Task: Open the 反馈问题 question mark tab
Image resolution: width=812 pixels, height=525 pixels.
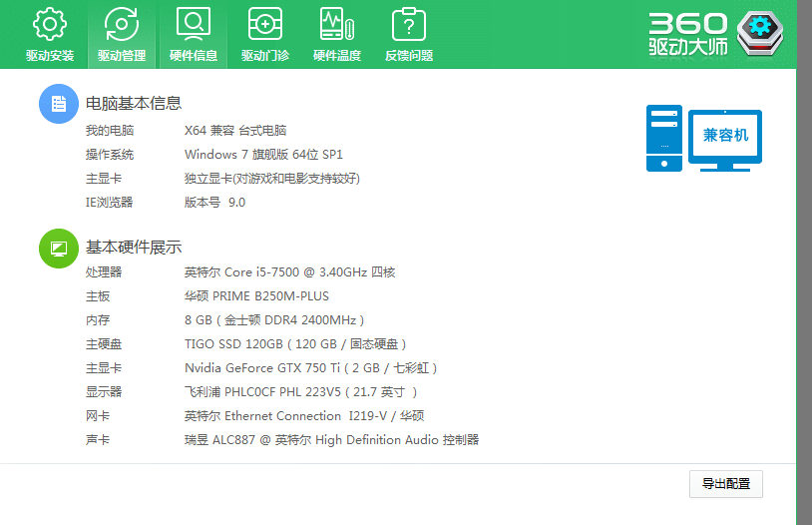Action: (409, 34)
